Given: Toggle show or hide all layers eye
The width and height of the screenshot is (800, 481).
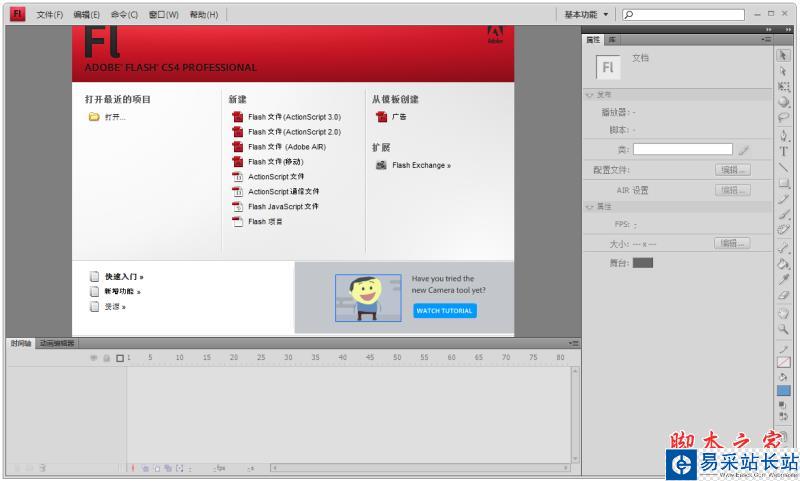Looking at the screenshot, I should [x=93, y=358].
